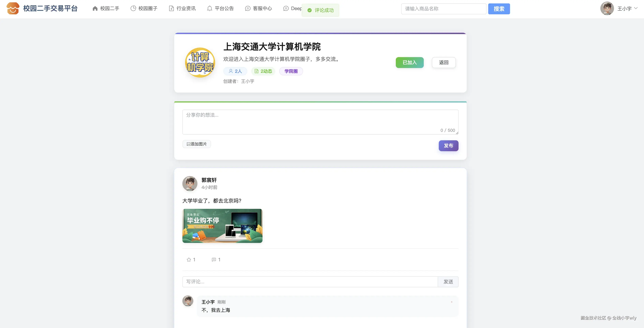The width and height of the screenshot is (644, 328).
Task: Click the 写评论 comment input field
Action: (x=310, y=282)
